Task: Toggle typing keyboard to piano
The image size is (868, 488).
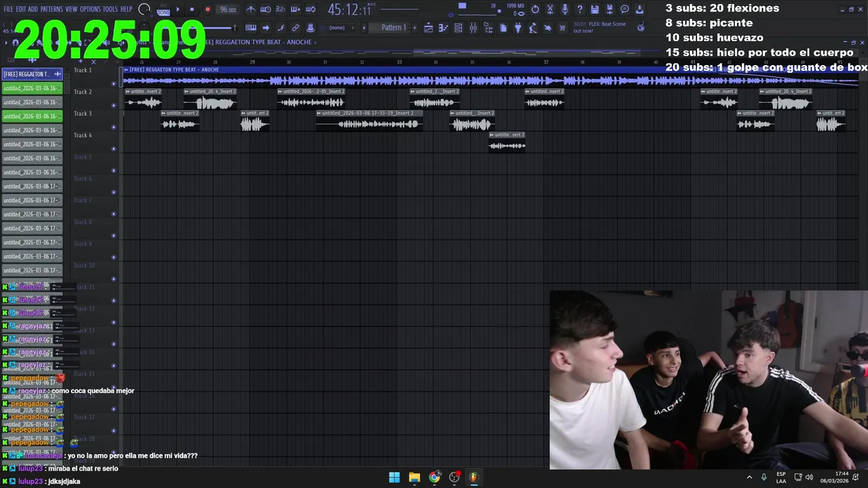Action: tap(251, 28)
